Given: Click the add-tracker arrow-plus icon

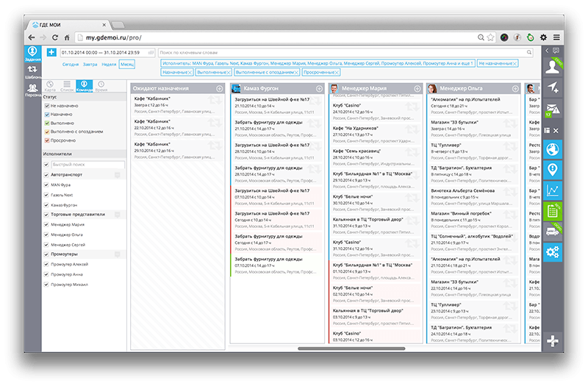Looking at the screenshot, I should [x=553, y=87].
